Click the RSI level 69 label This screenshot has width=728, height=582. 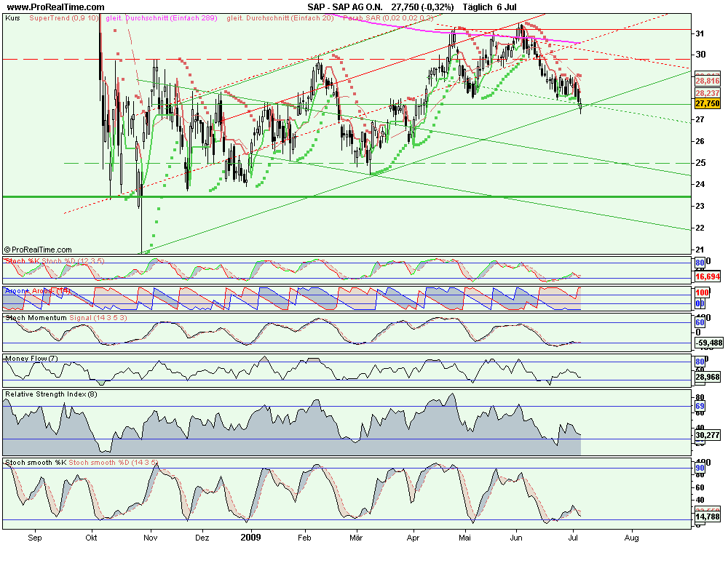click(x=700, y=407)
